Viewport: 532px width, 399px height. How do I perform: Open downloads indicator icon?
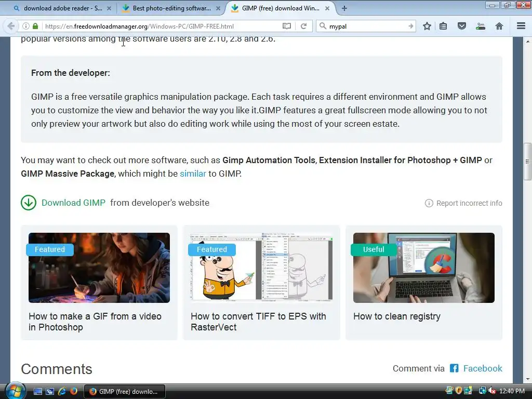click(x=481, y=26)
